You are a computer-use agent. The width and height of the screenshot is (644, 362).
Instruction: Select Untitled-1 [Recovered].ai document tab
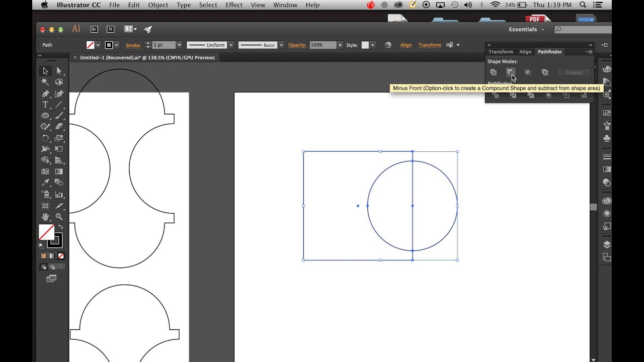(x=147, y=57)
